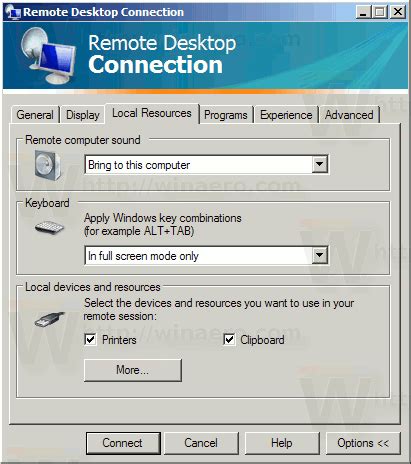Click the speaker icon in Remote computer sound
This screenshot has width=411, height=464.
(48, 165)
